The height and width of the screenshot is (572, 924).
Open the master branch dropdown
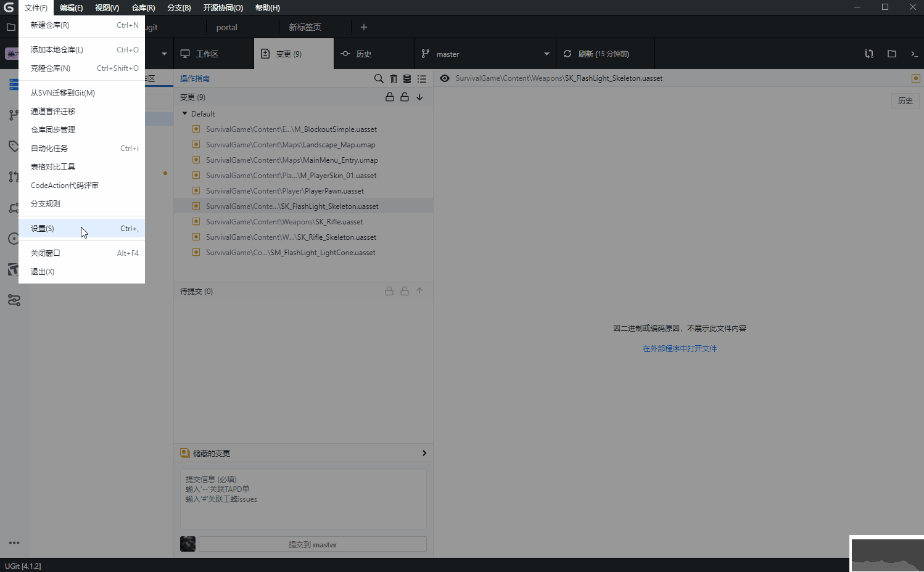[547, 54]
